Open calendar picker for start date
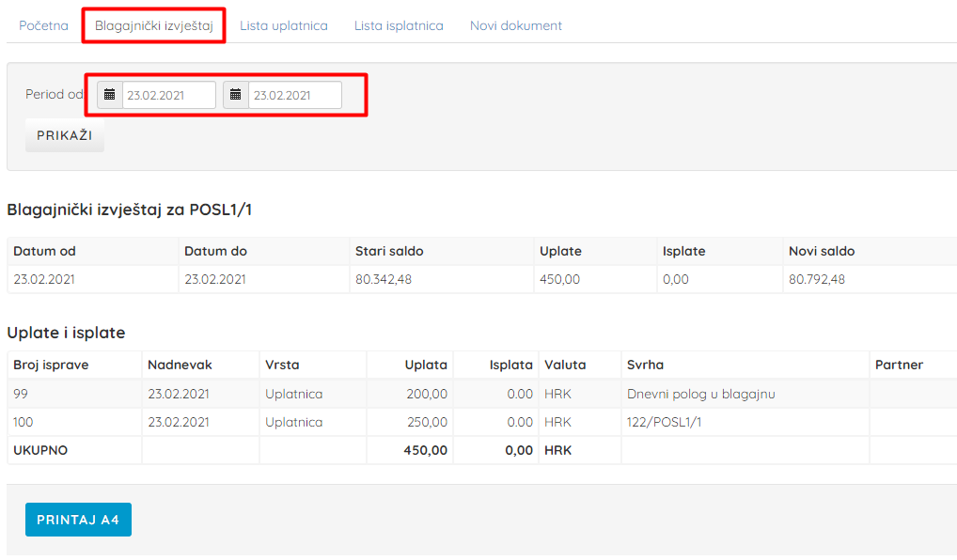Screen dimensions: 957x560 (x=110, y=95)
